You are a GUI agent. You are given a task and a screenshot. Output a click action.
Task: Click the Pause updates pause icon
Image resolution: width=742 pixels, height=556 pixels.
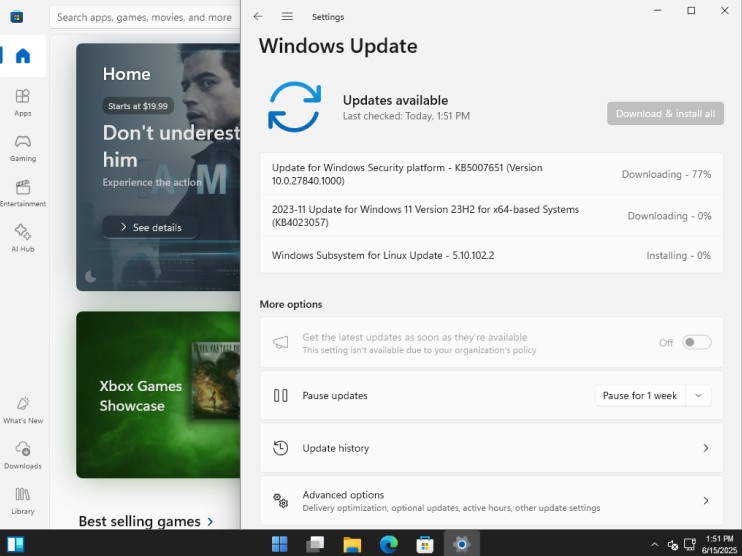tap(281, 395)
